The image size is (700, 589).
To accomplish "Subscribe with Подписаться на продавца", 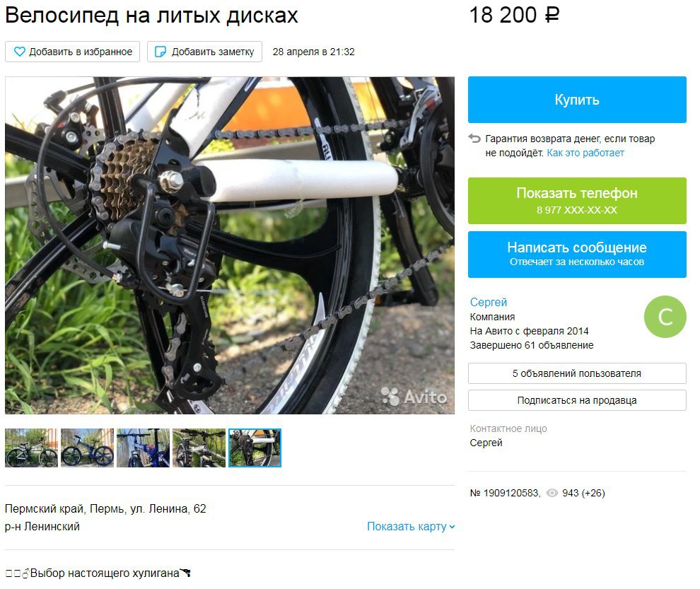I will coord(577,400).
